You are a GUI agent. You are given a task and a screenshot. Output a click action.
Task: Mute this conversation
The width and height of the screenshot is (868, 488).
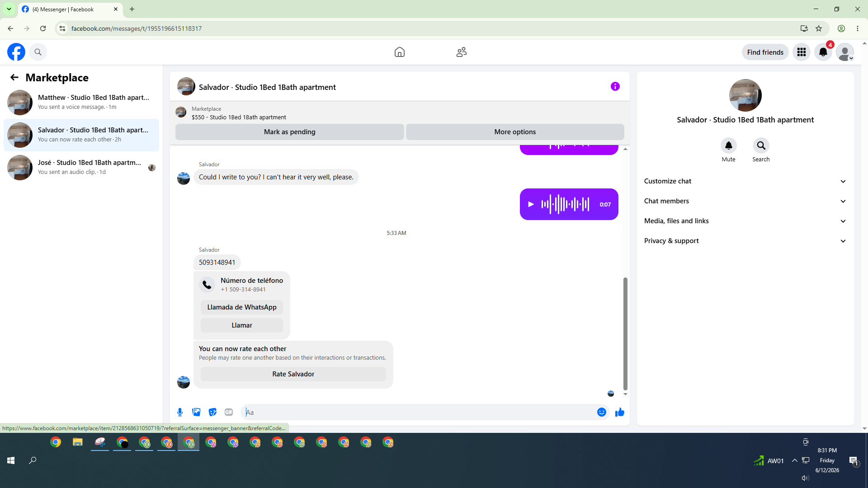pyautogui.click(x=729, y=145)
